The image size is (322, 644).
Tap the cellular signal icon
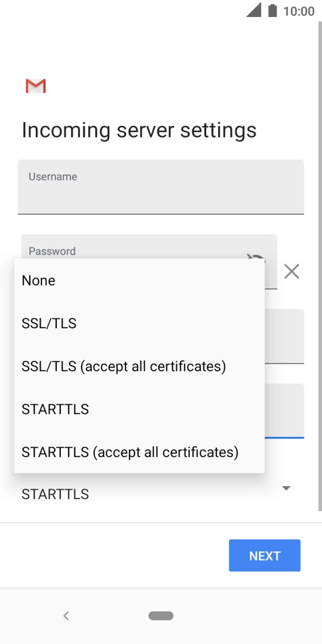click(253, 10)
